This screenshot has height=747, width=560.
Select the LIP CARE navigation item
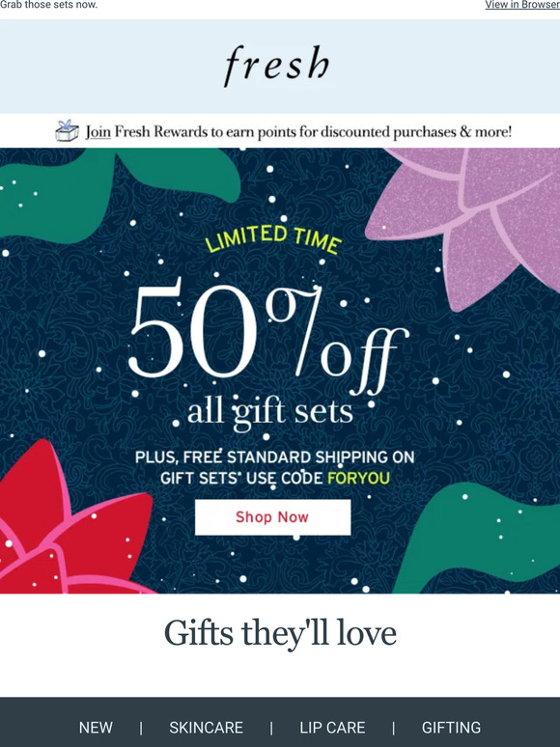[x=332, y=728]
